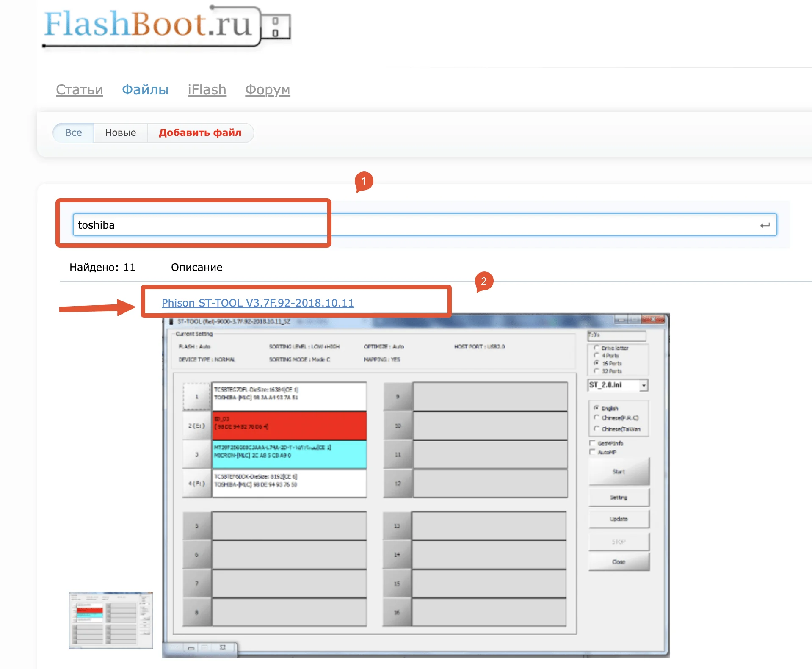Open the Статьи section
812x669 pixels.
79,90
